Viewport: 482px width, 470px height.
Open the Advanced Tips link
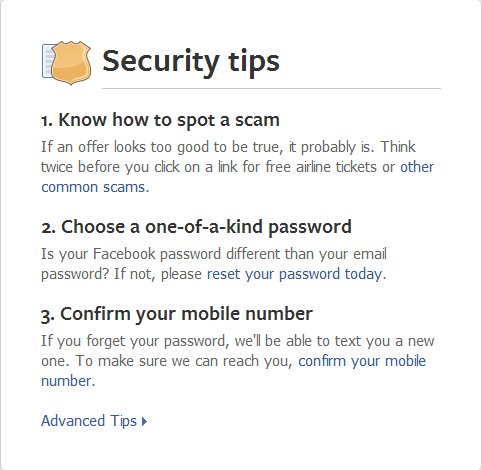(89, 421)
